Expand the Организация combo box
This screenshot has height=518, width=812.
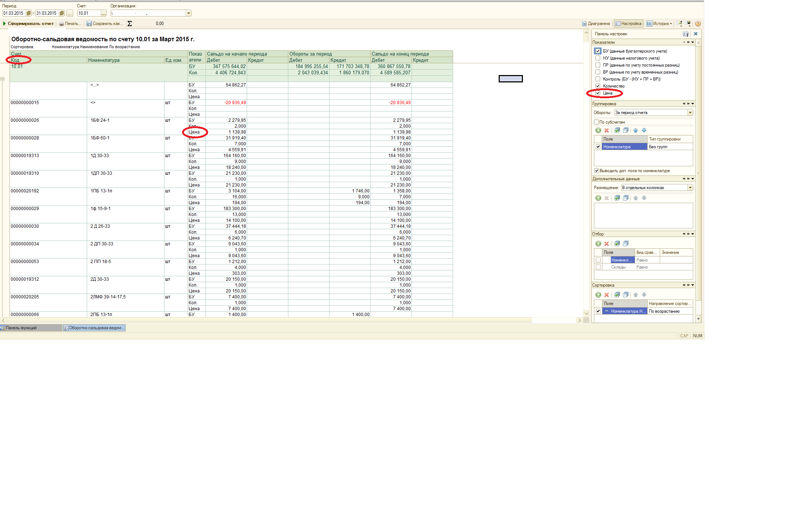(188, 13)
